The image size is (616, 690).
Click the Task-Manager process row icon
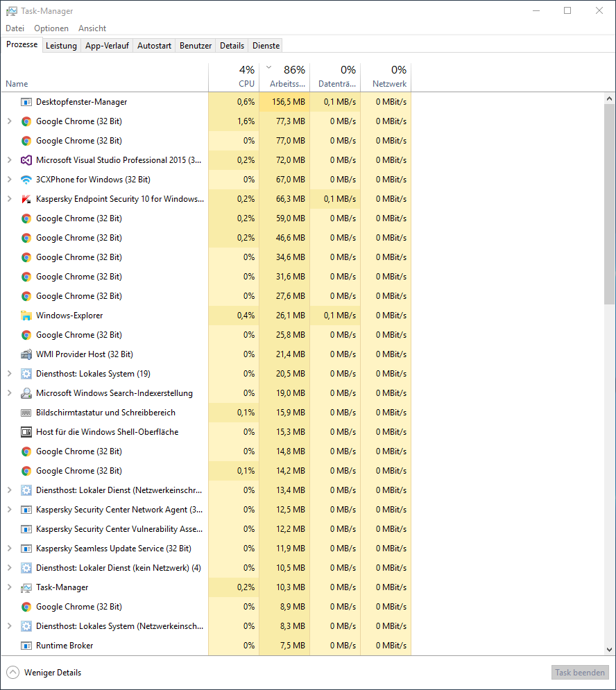point(26,587)
